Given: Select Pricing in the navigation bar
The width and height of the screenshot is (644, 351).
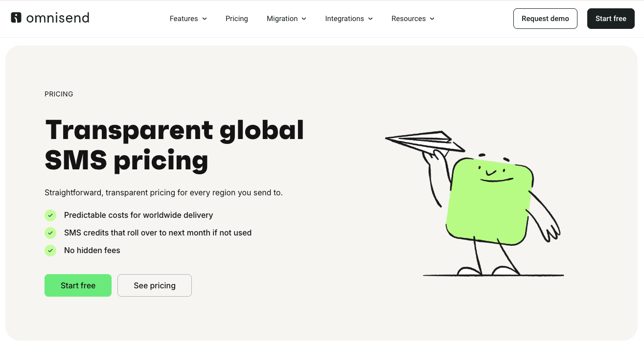Looking at the screenshot, I should [x=236, y=19].
